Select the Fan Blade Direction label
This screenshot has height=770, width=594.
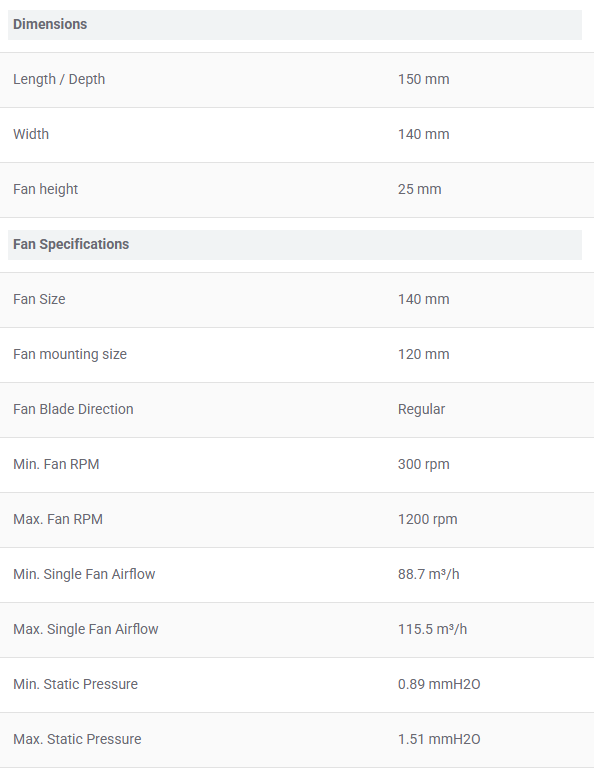pyautogui.click(x=73, y=409)
